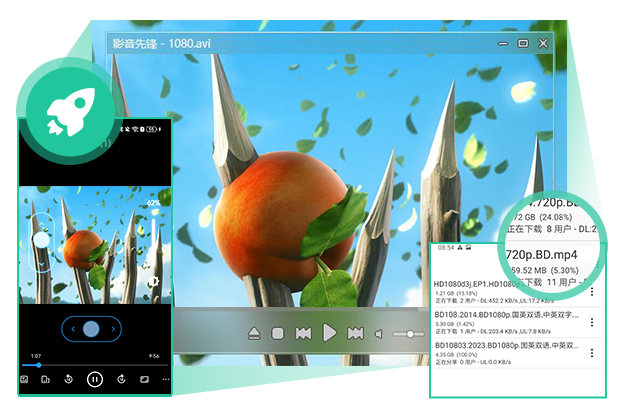Click the 08:54 clock in the download list status bar
The height and width of the screenshot is (415, 618).
pyautogui.click(x=446, y=248)
